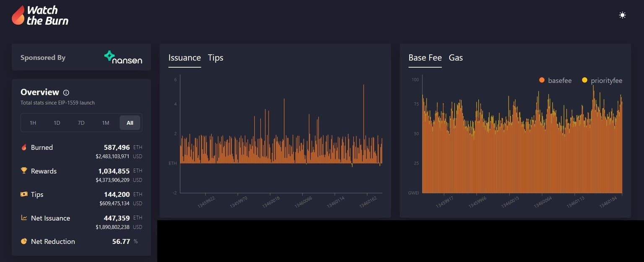The height and width of the screenshot is (262, 644).
Task: Click the Overview info circle icon
Action: point(66,93)
